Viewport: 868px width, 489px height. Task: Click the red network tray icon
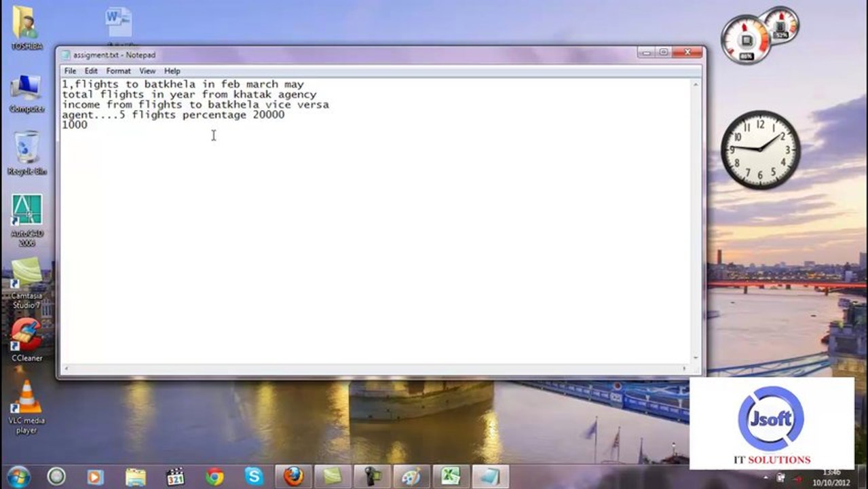[799, 479]
